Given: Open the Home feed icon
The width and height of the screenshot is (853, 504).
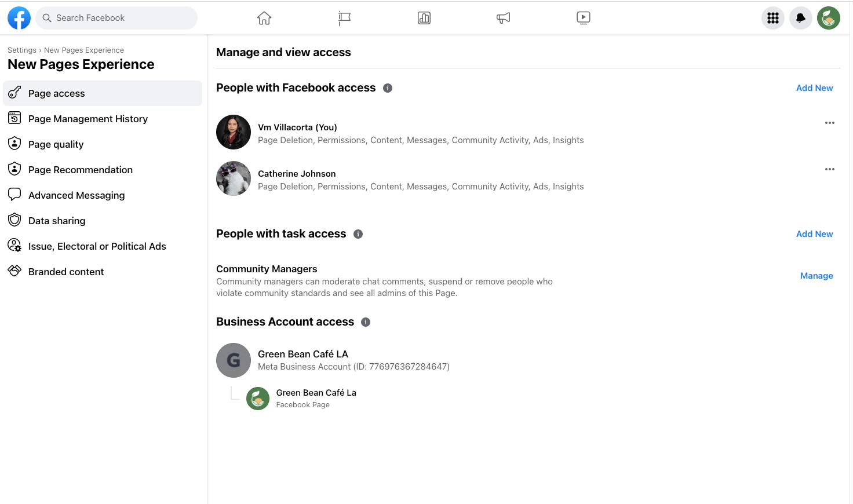Looking at the screenshot, I should coord(264,18).
